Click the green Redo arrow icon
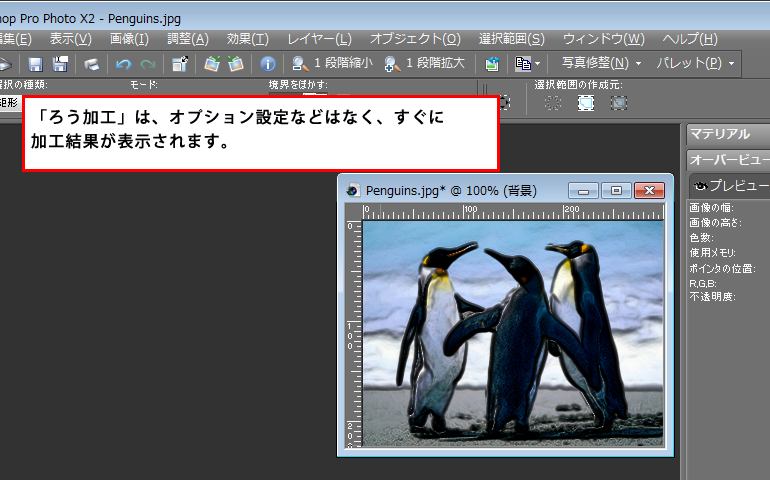770x480 pixels. click(x=148, y=64)
